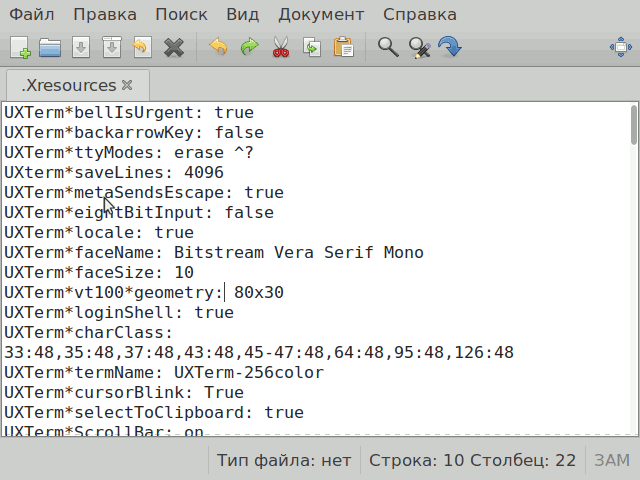This screenshot has width=640, height=480.
Task: Undo the last edit
Action: click(x=218, y=47)
